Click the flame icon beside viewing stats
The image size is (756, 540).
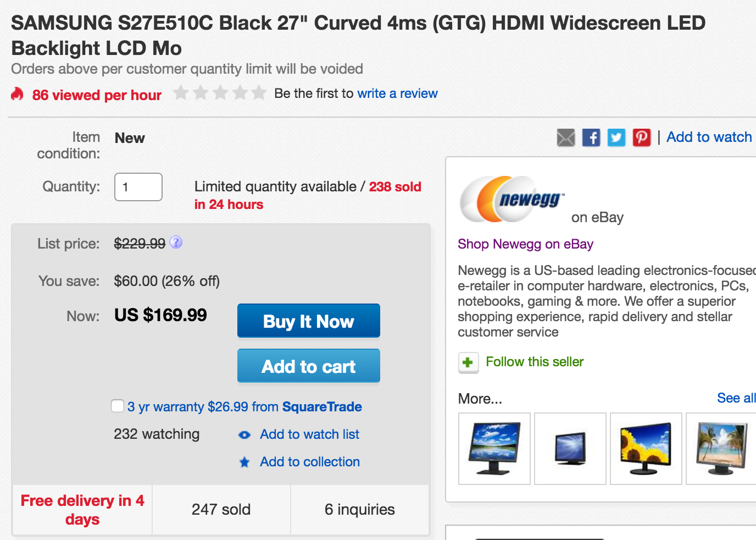[16, 94]
